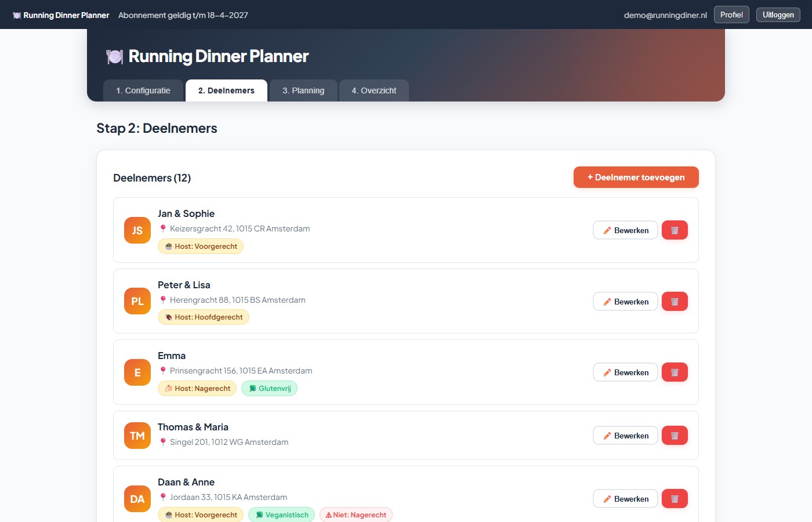Click the name Thomas & Maria
Screen dimensions: 812x522
click(x=193, y=427)
